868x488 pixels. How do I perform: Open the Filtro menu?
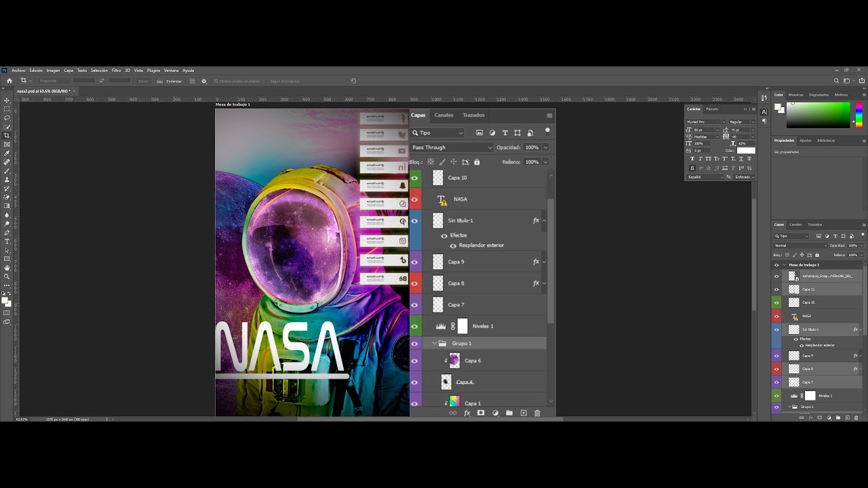coord(116,70)
